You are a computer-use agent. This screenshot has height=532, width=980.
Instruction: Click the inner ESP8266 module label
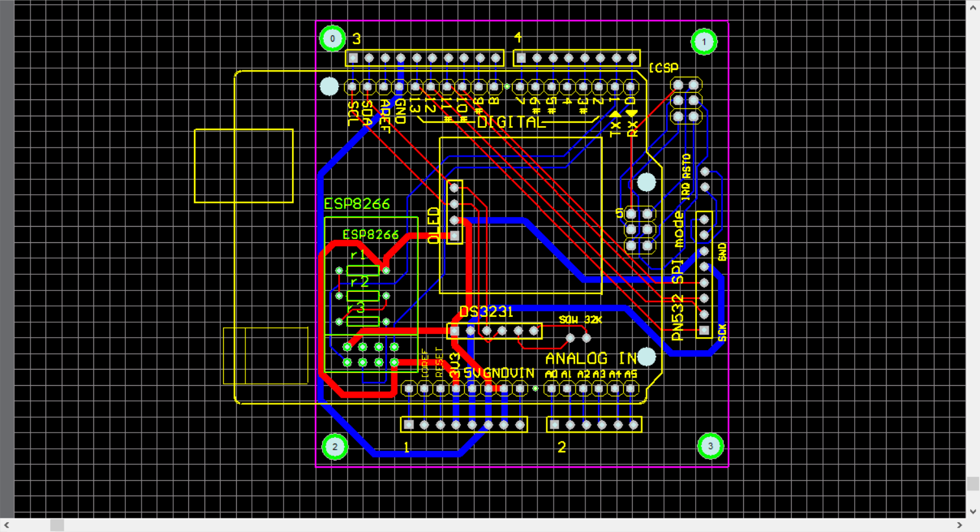pos(371,234)
